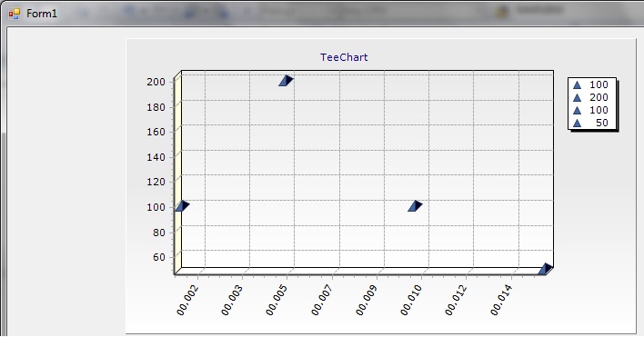Image resolution: width=644 pixels, height=337 pixels.
Task: Select the triangle point at value 200
Action: pos(286,80)
